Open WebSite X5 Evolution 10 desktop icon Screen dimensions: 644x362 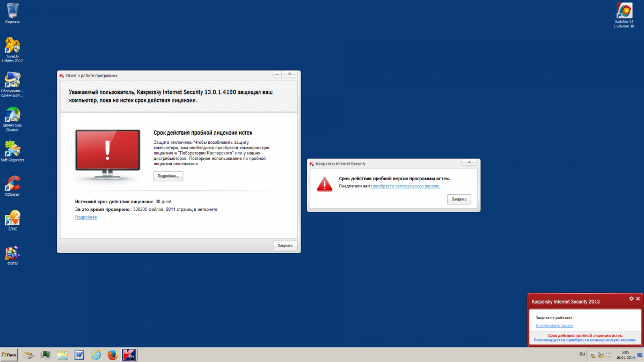click(624, 15)
